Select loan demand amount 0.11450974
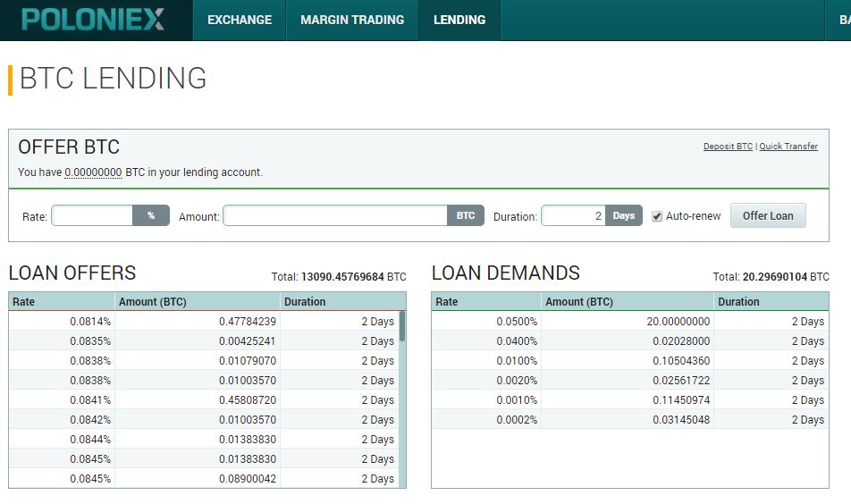The image size is (851, 504). [x=681, y=399]
